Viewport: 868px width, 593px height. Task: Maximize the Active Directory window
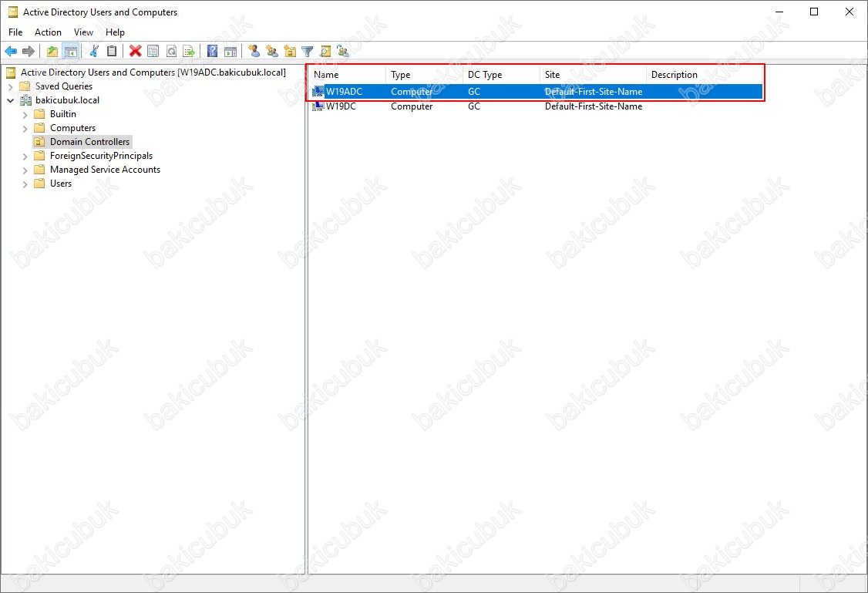(x=814, y=12)
